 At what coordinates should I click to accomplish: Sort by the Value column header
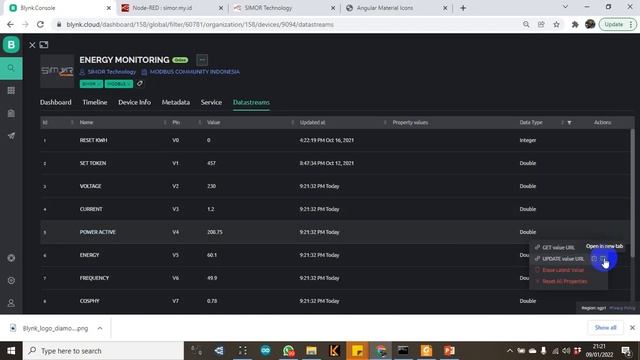pyautogui.click(x=213, y=122)
